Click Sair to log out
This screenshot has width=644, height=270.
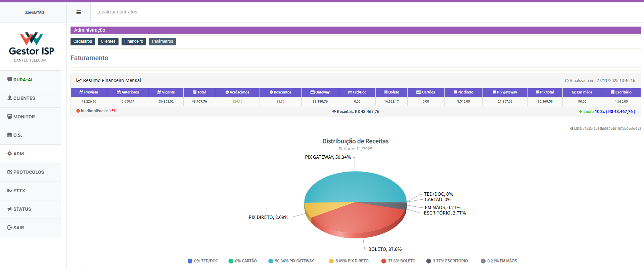18,228
